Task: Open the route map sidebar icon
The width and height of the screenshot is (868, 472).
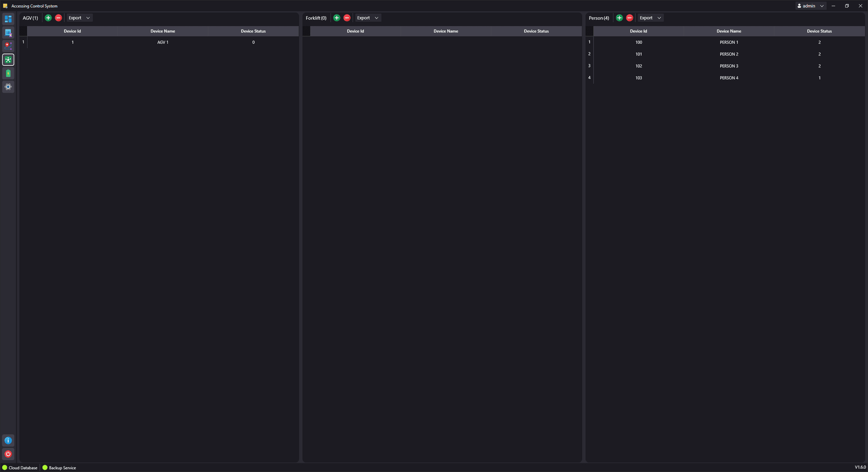Action: (8, 46)
